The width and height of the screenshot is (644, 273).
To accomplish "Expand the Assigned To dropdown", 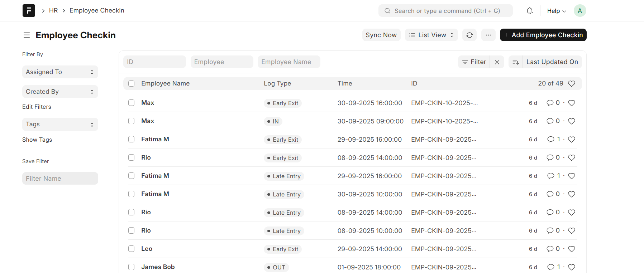I will (60, 72).
